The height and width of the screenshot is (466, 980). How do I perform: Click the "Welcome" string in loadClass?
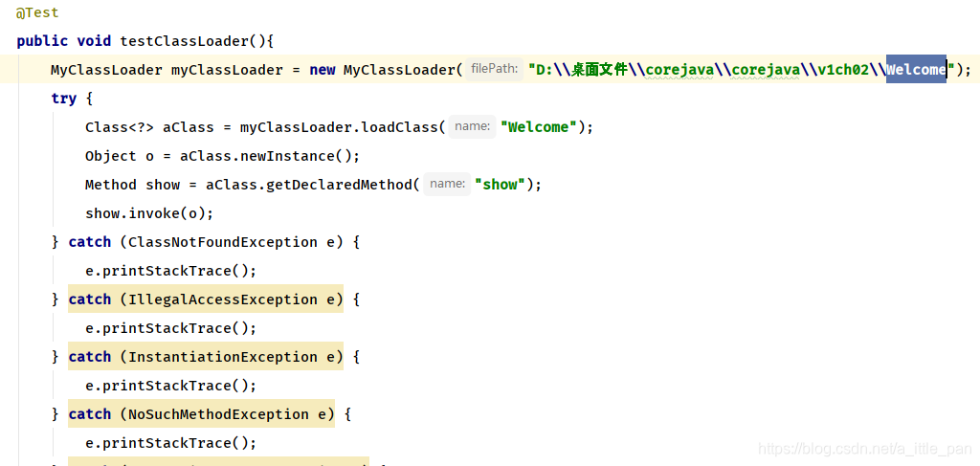[x=538, y=127]
